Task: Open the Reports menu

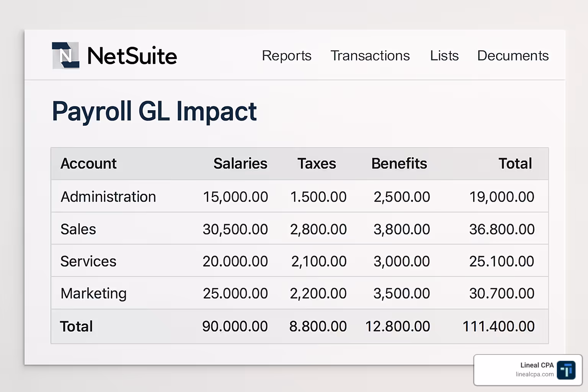Action: [286, 56]
